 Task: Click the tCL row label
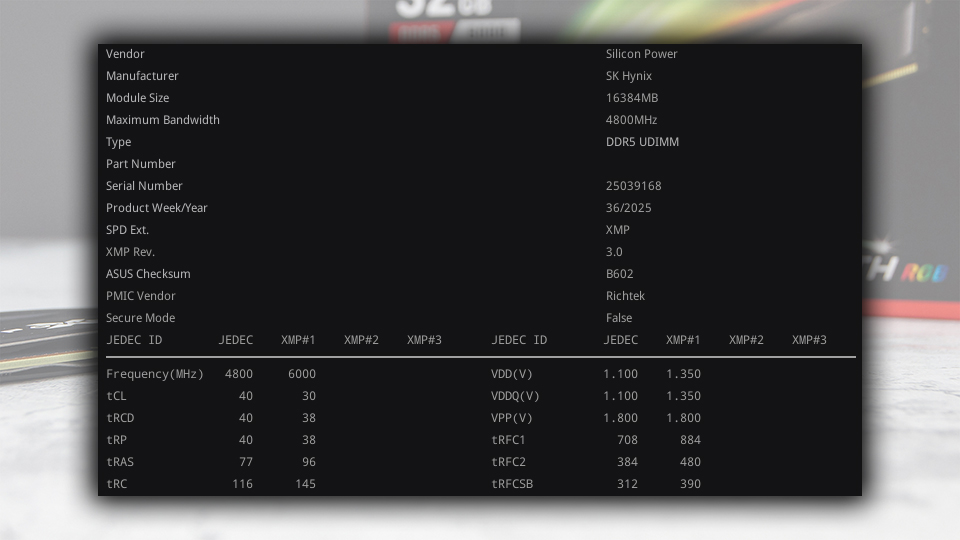coord(116,396)
